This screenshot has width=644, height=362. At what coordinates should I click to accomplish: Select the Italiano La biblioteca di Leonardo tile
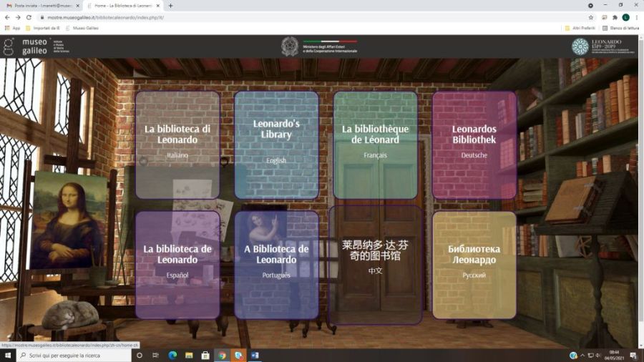click(177, 145)
